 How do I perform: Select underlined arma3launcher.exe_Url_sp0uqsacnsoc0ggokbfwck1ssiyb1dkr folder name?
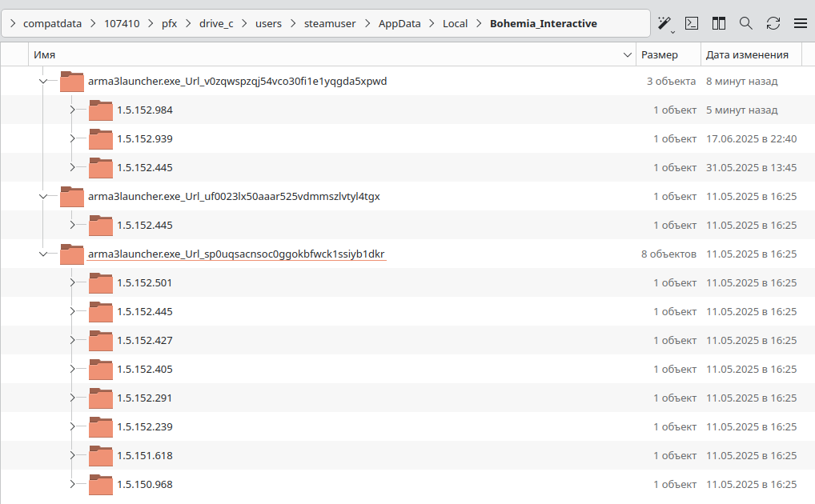[236, 254]
